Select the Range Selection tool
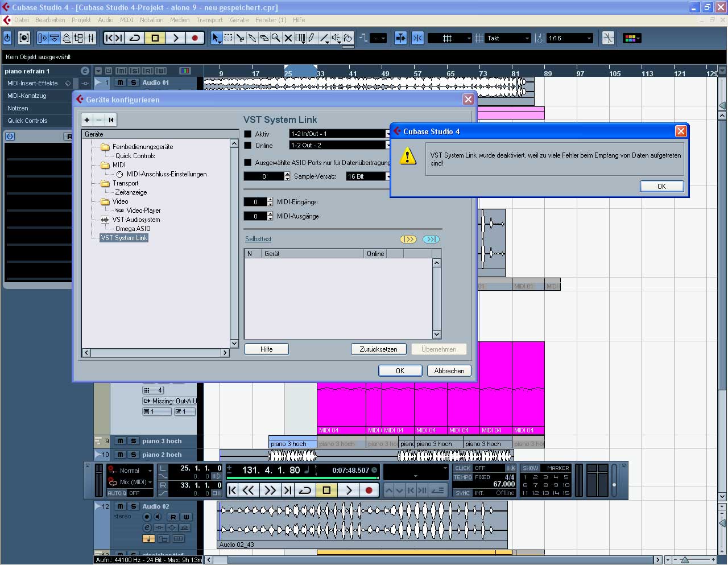 click(x=228, y=38)
